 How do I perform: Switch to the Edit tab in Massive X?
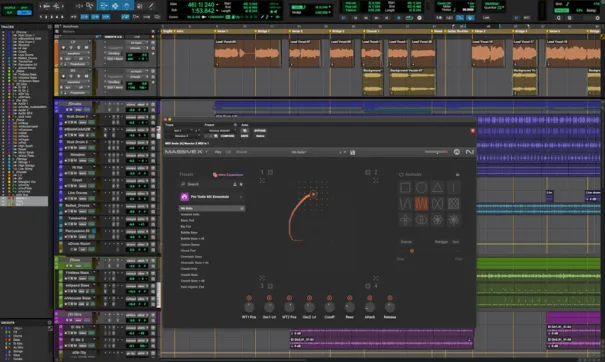pyautogui.click(x=228, y=152)
